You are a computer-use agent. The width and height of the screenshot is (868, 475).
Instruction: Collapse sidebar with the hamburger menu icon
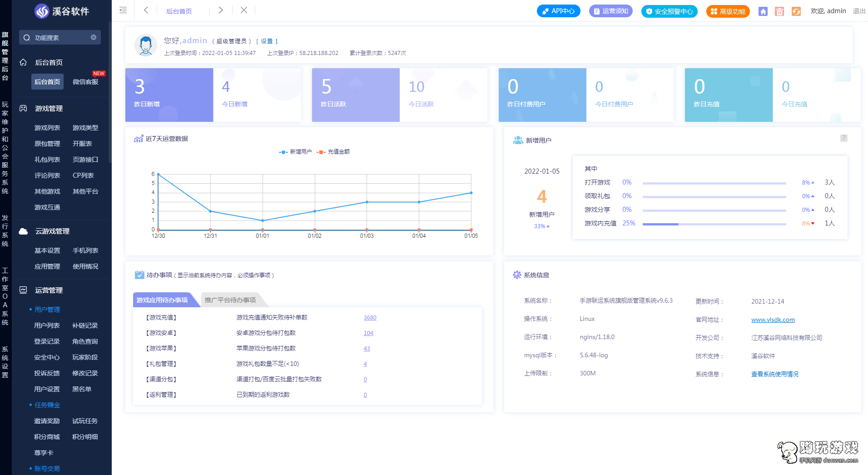tap(123, 10)
